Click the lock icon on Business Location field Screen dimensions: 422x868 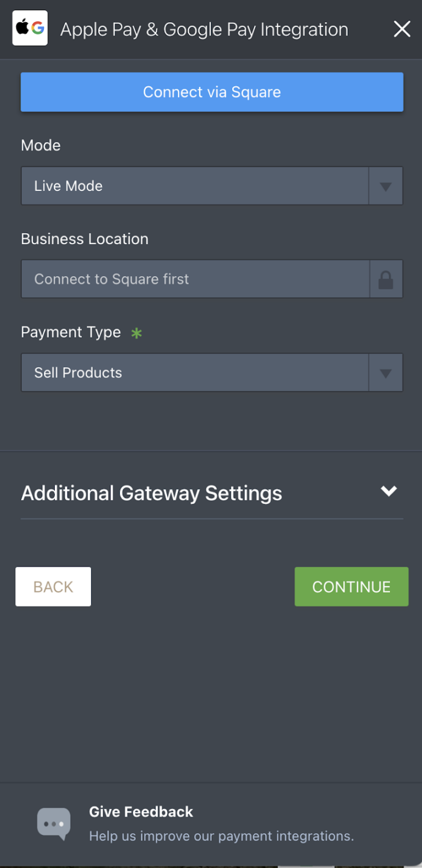click(386, 278)
